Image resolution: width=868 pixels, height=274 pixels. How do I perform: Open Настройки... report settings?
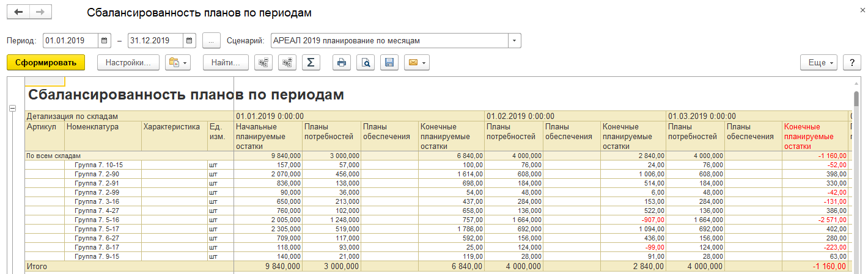click(128, 62)
